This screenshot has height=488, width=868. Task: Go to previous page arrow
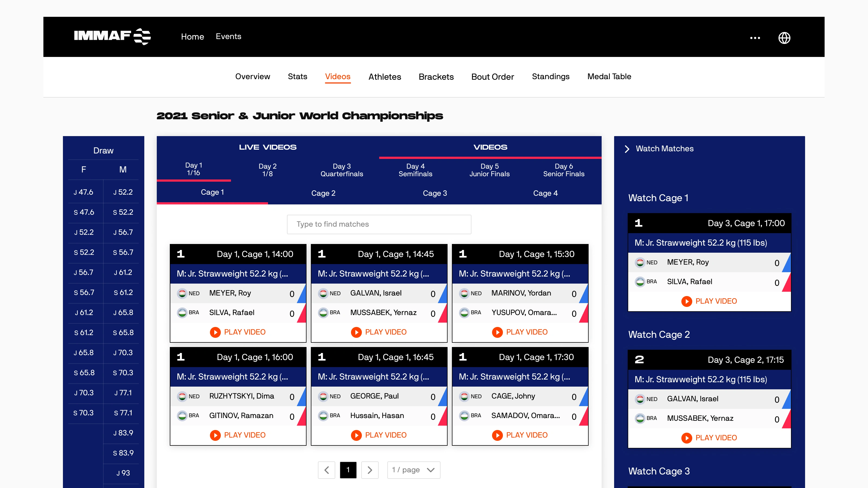click(326, 470)
